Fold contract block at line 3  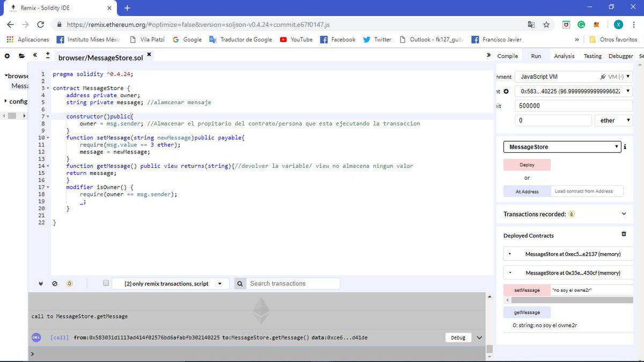point(48,88)
